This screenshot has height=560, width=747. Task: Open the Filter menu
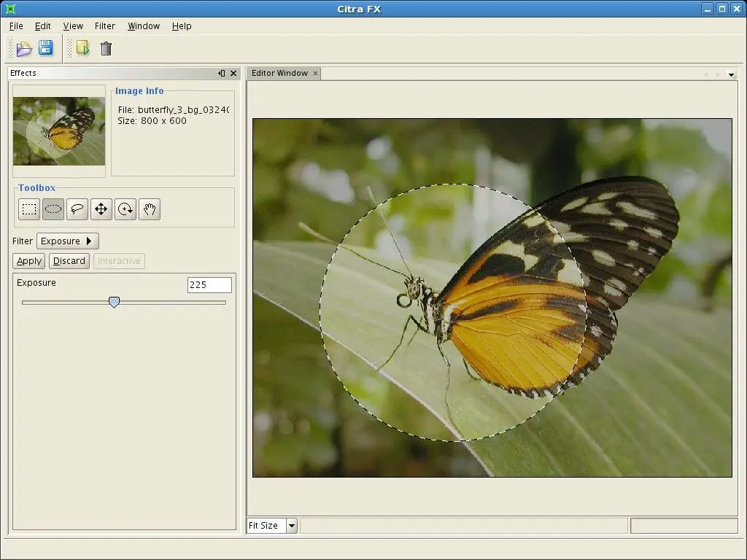(105, 26)
